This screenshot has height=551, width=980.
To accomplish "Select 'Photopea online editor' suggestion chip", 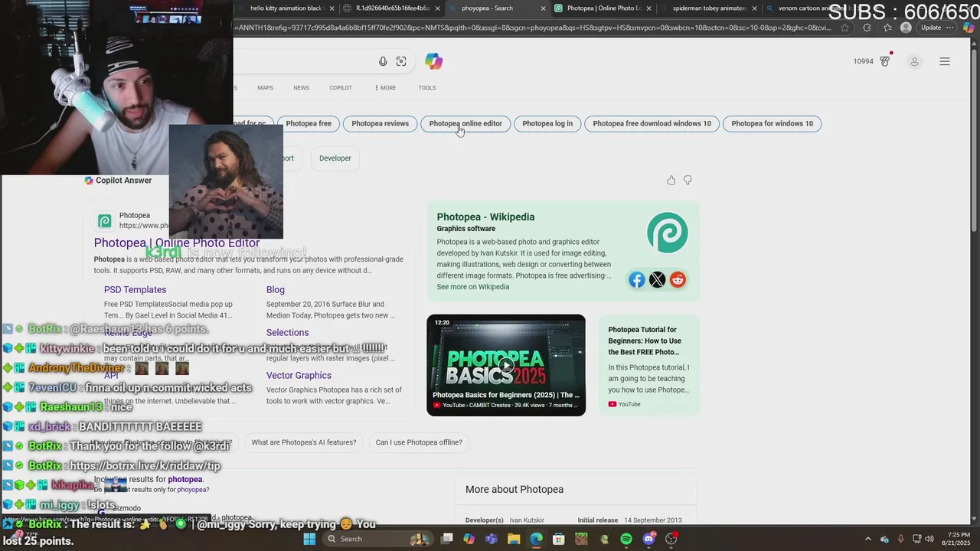I will [x=465, y=123].
